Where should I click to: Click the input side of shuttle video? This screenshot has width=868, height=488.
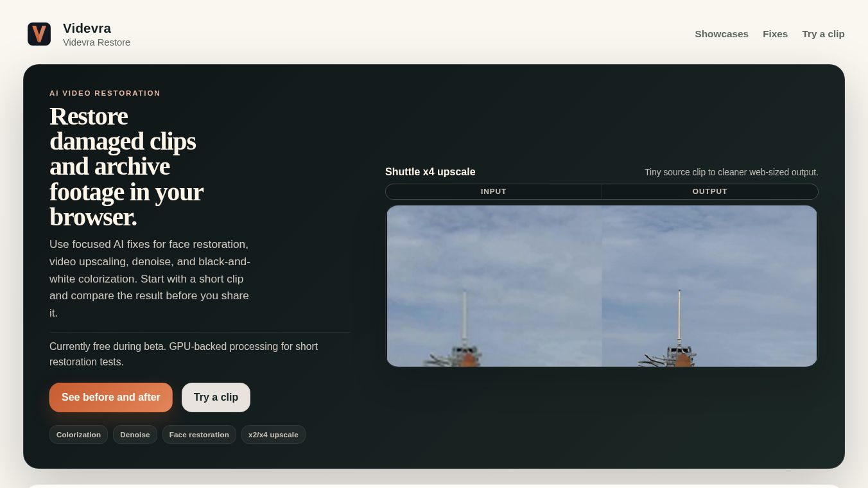(494, 286)
